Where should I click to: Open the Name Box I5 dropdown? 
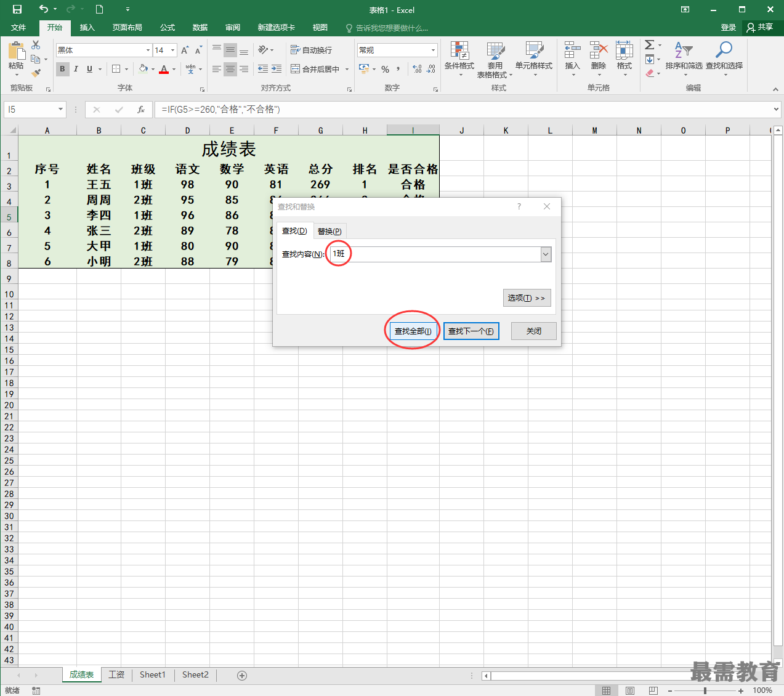[x=60, y=110]
